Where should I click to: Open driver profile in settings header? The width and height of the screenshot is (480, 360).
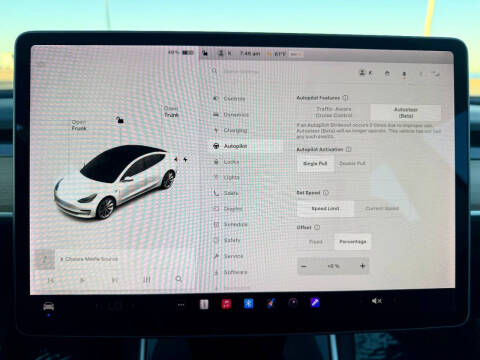click(366, 73)
